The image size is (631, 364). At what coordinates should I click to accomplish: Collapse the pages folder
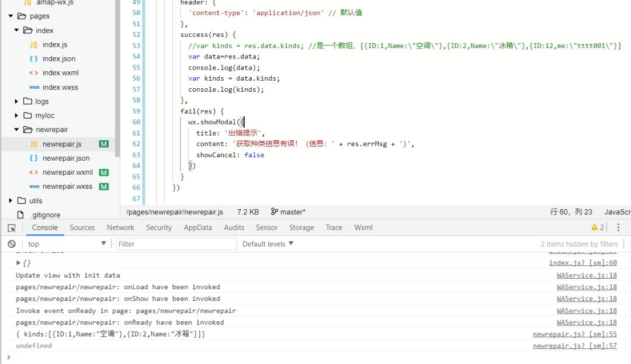point(11,16)
